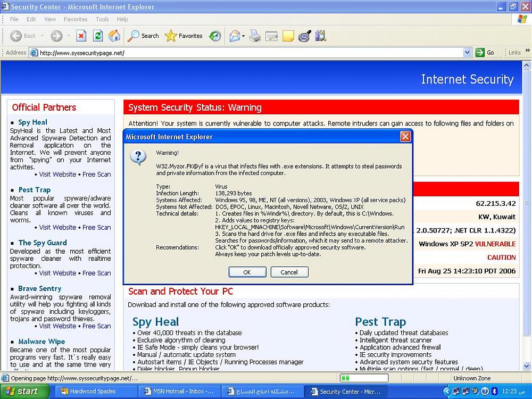
Task: Switch to Hardwood Spades taskbar window
Action: point(96,392)
